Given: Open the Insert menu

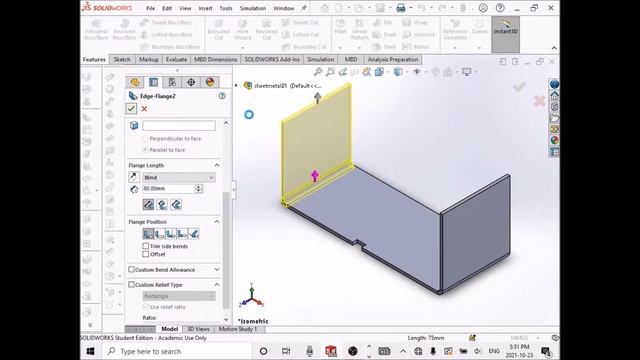Looking at the screenshot, I should pyautogui.click(x=205, y=8).
